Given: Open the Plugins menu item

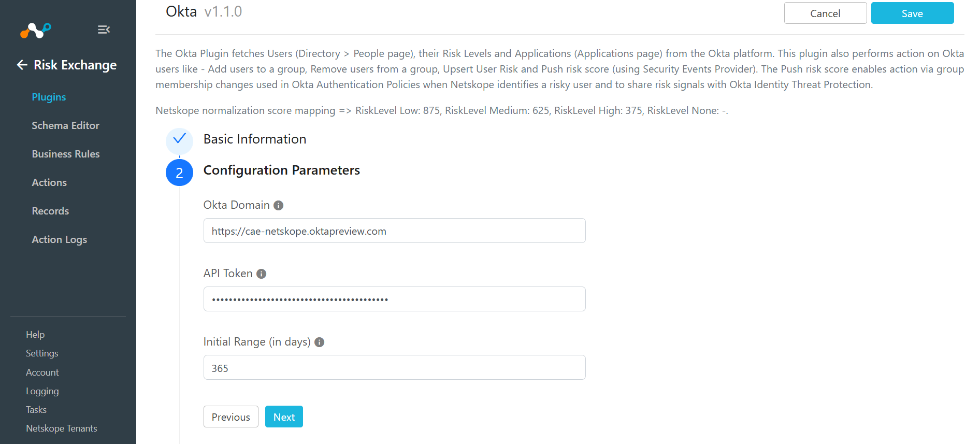Looking at the screenshot, I should 49,97.
